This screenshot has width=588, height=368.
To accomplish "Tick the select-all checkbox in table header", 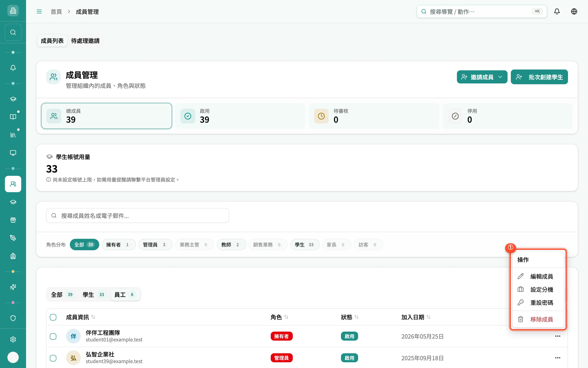I will tap(53, 317).
